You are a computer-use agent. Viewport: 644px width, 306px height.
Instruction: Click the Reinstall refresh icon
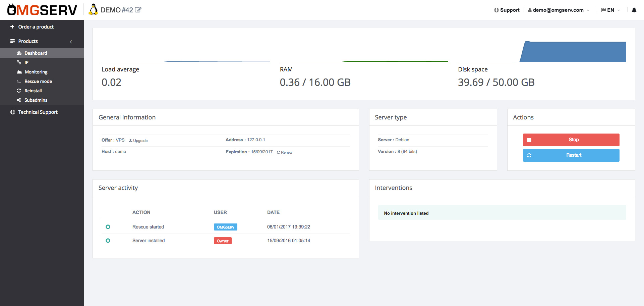coord(19,91)
